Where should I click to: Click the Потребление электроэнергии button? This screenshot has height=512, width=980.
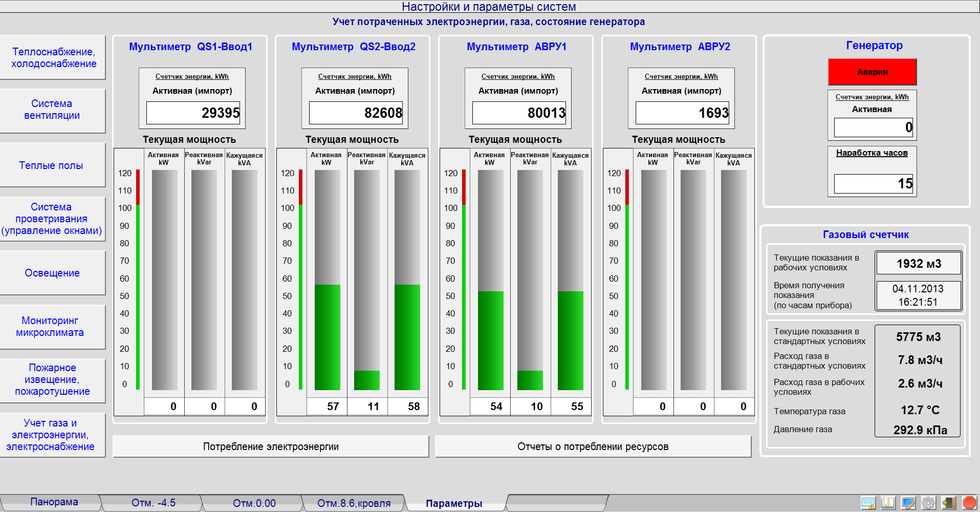(270, 446)
